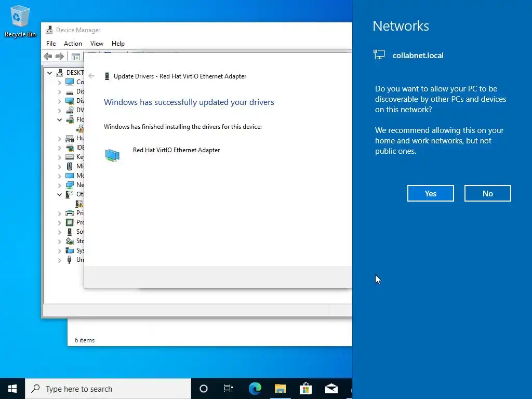Click the collabnet.local network icon
Viewport: 532px width, 399px height.
pyautogui.click(x=379, y=55)
